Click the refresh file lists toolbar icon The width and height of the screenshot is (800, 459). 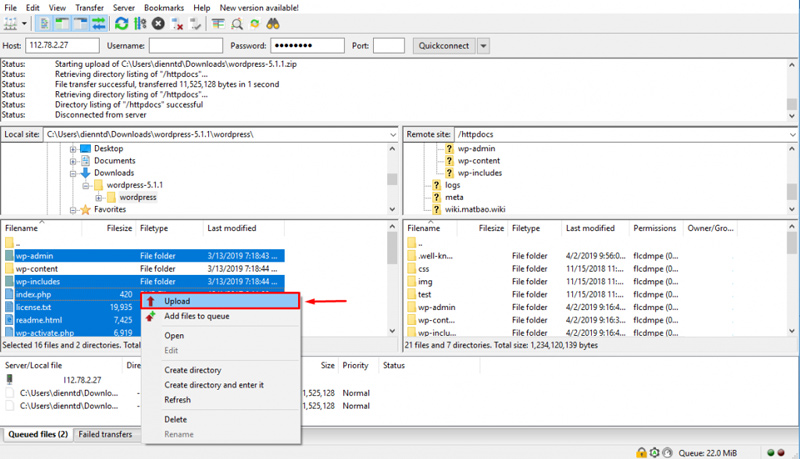click(x=121, y=23)
